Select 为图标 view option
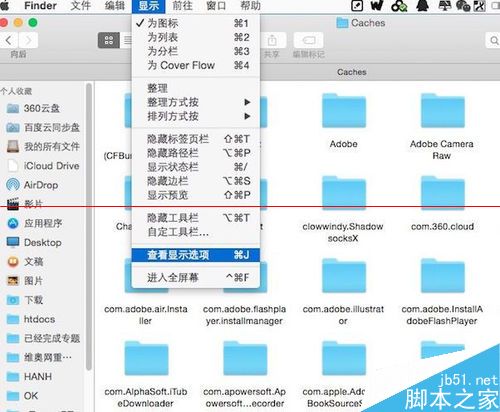The image size is (500, 412). [196, 23]
